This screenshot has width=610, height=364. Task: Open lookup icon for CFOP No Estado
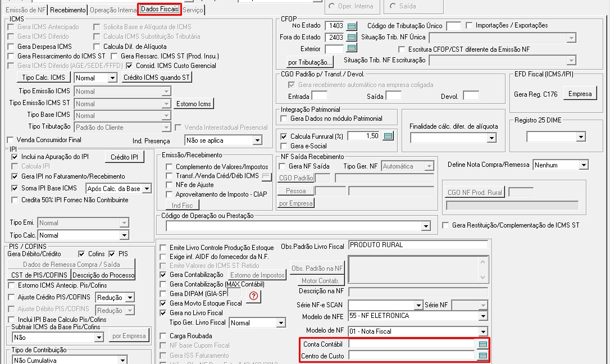tap(352, 26)
